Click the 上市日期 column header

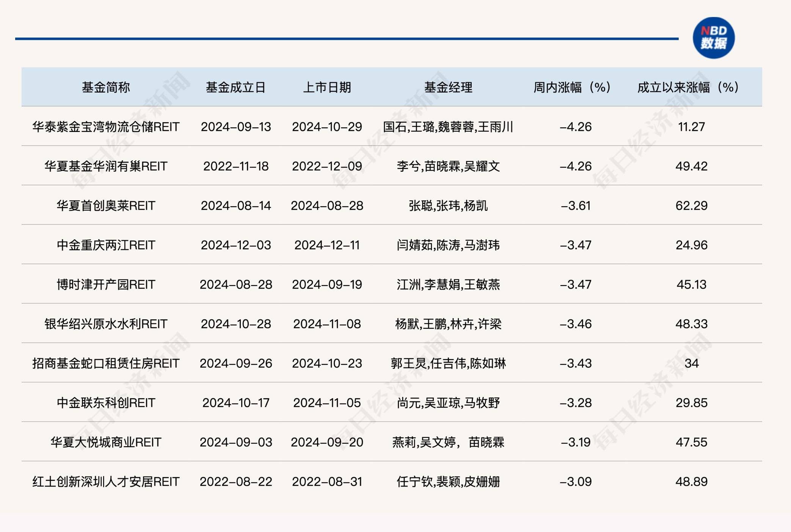pos(327,87)
